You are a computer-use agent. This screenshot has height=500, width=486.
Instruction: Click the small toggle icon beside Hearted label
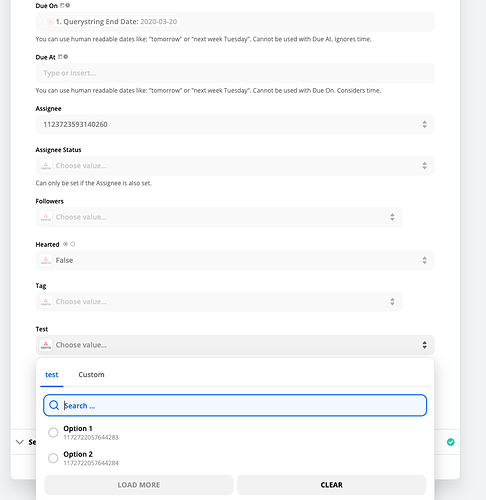tap(69, 244)
